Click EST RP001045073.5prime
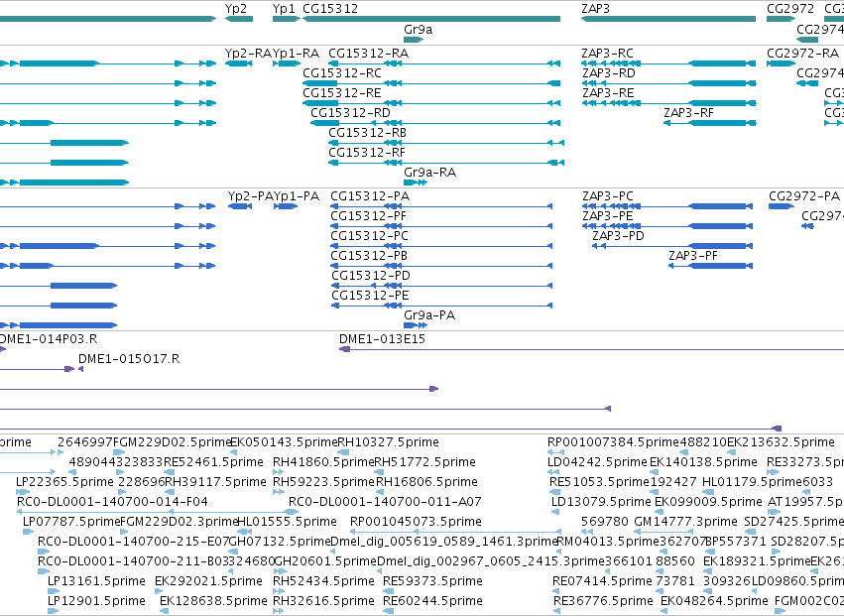This screenshot has height=616, width=844. tap(416, 522)
